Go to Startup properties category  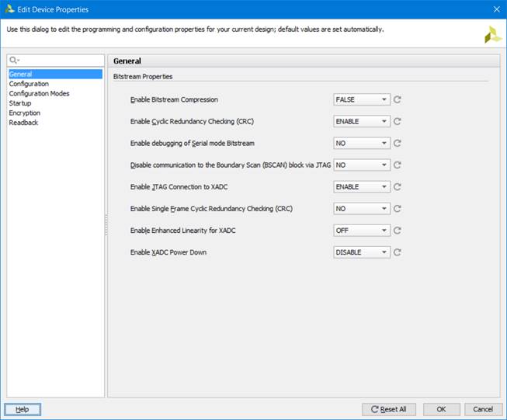click(20, 103)
